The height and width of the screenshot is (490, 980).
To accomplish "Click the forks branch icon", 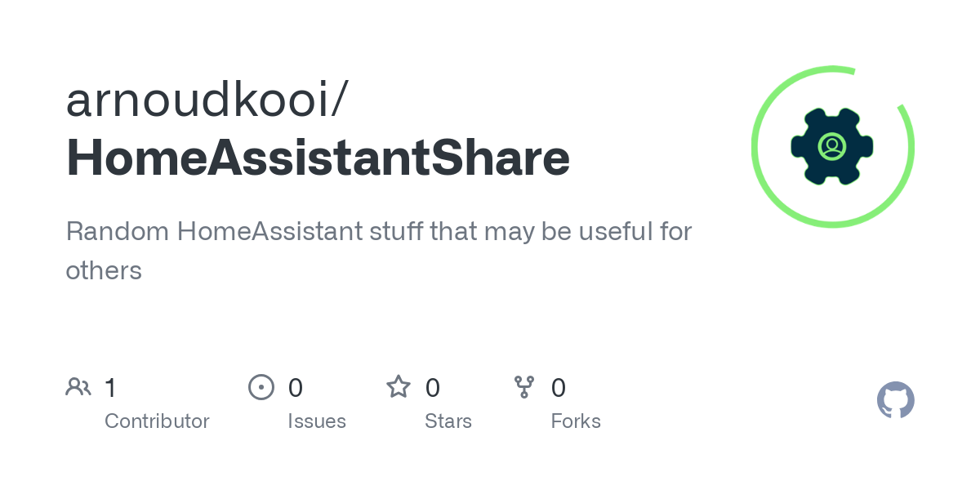I will pyautogui.click(x=524, y=387).
